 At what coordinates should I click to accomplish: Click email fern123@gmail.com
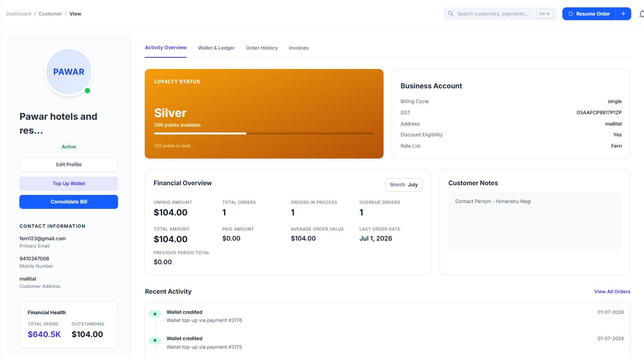click(43, 238)
